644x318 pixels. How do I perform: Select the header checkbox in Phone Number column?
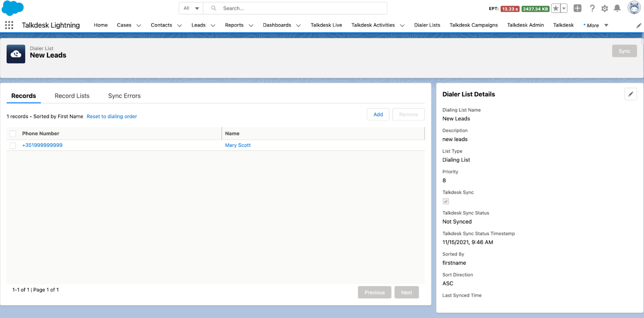point(13,134)
